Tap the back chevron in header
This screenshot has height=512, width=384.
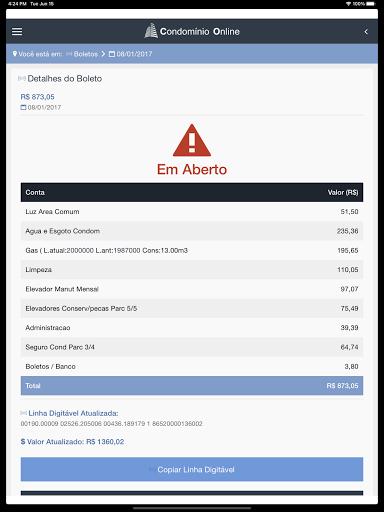pyautogui.click(x=366, y=32)
